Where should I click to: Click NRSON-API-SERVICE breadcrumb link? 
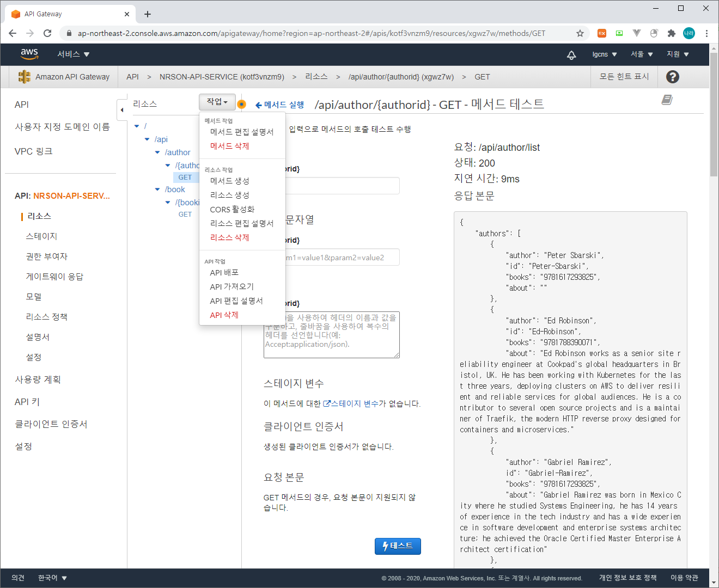tap(222, 77)
